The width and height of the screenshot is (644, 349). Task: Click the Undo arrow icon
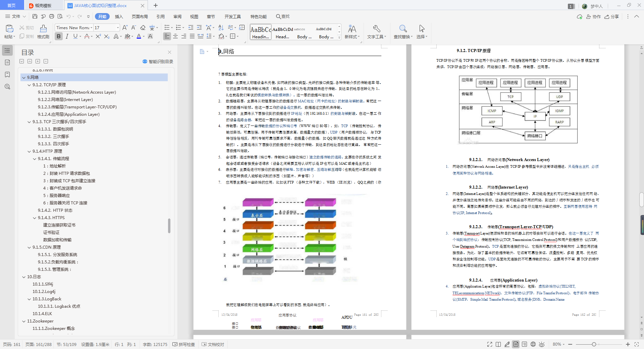coord(68,16)
